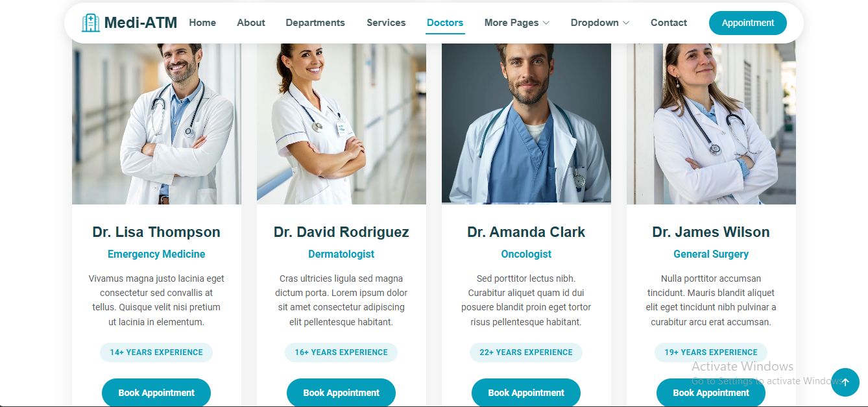Open the About menu item
This screenshot has width=868, height=407.
251,23
